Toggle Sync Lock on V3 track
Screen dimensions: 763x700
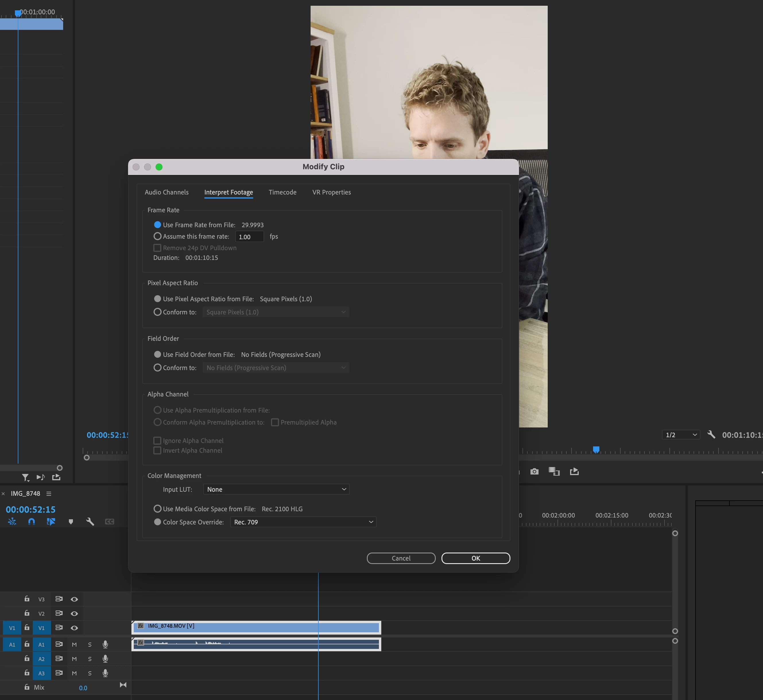point(59,599)
